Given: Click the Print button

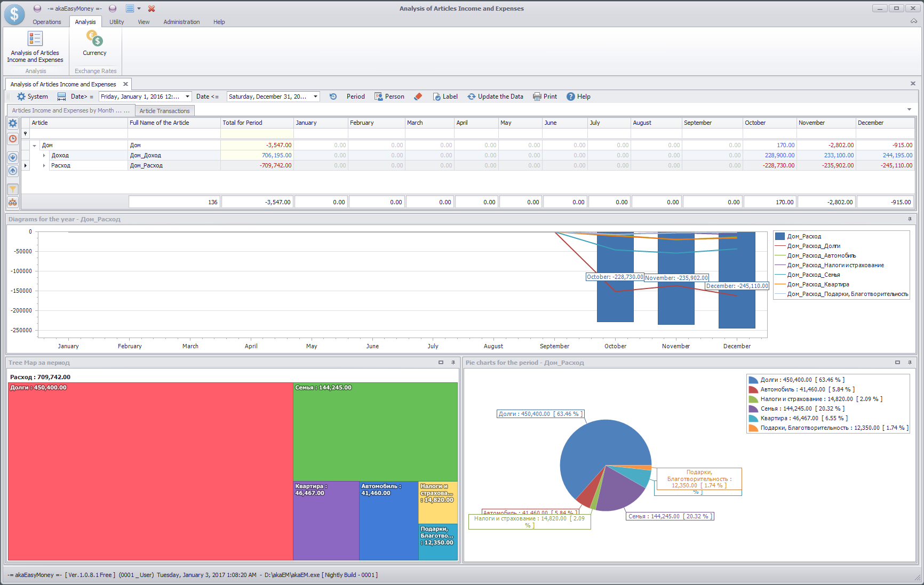Looking at the screenshot, I should [x=545, y=97].
